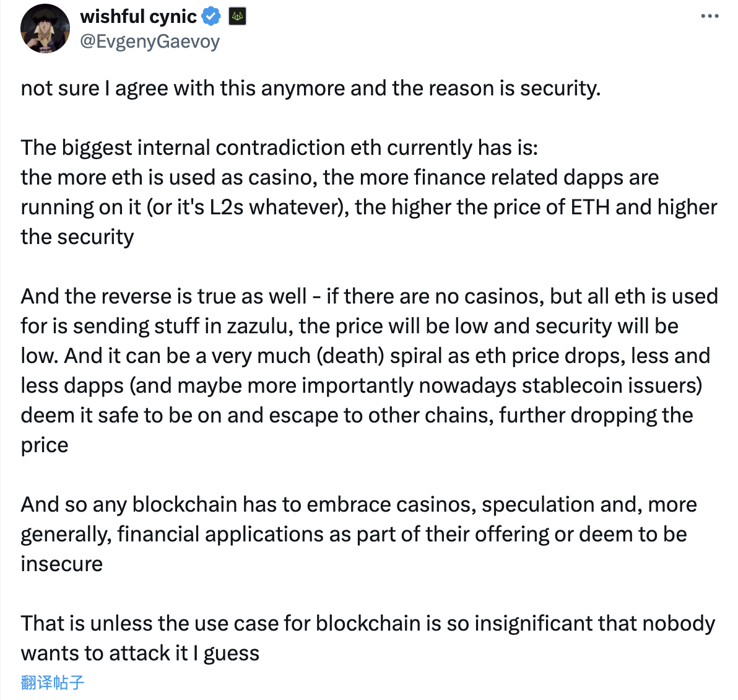Open the @EvgenyGaevoy handle link

point(150,42)
